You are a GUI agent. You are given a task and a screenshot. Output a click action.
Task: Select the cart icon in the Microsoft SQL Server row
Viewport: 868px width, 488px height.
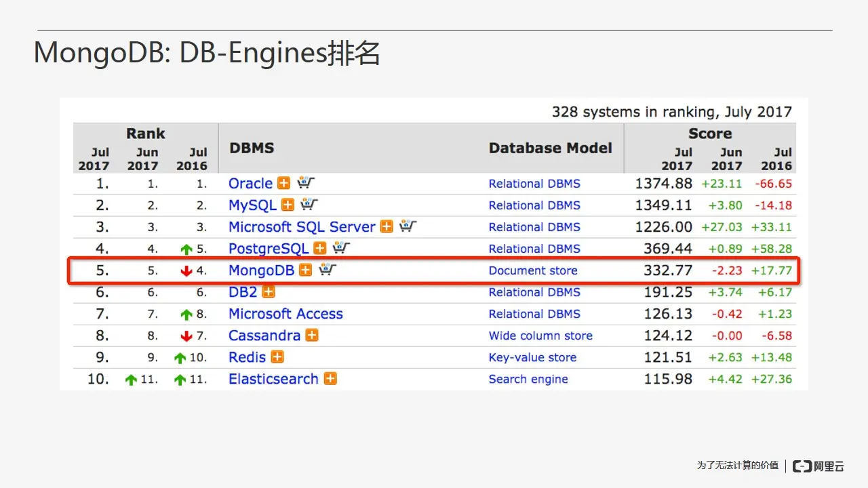click(408, 226)
